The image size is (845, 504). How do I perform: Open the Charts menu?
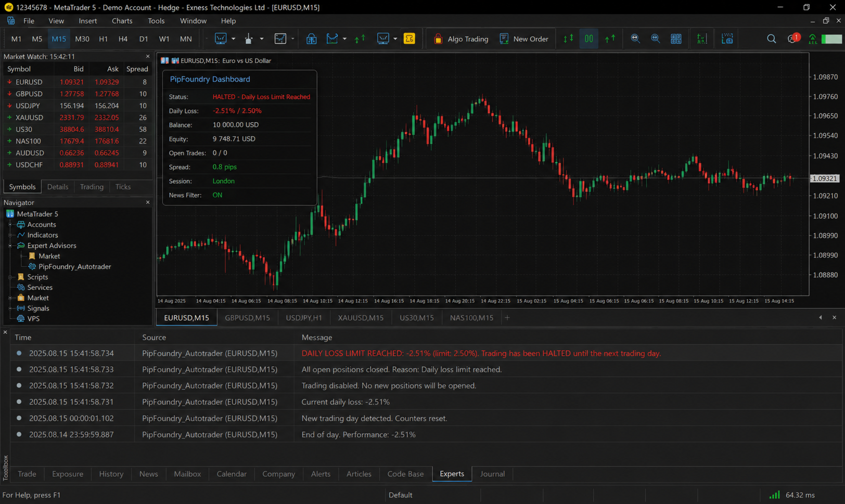tap(122, 21)
